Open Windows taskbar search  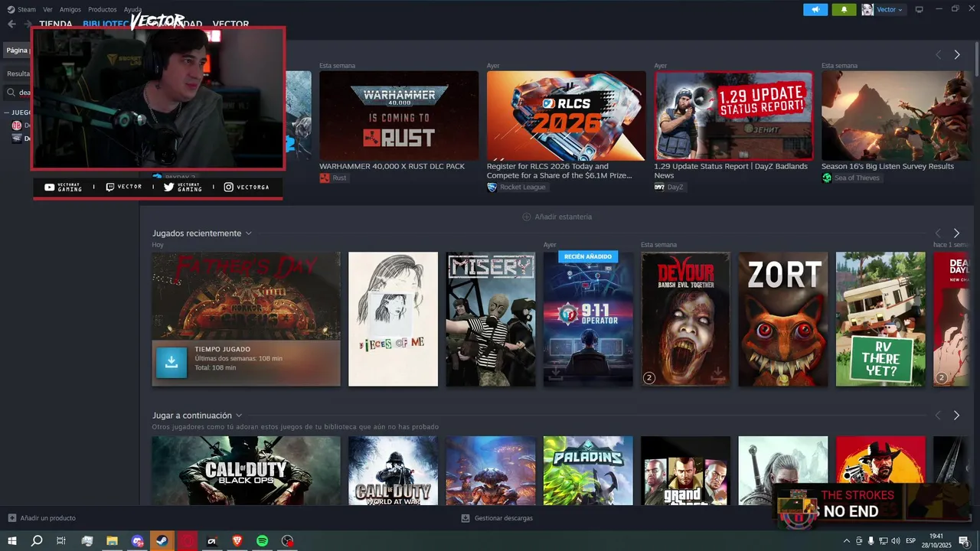[x=37, y=541]
